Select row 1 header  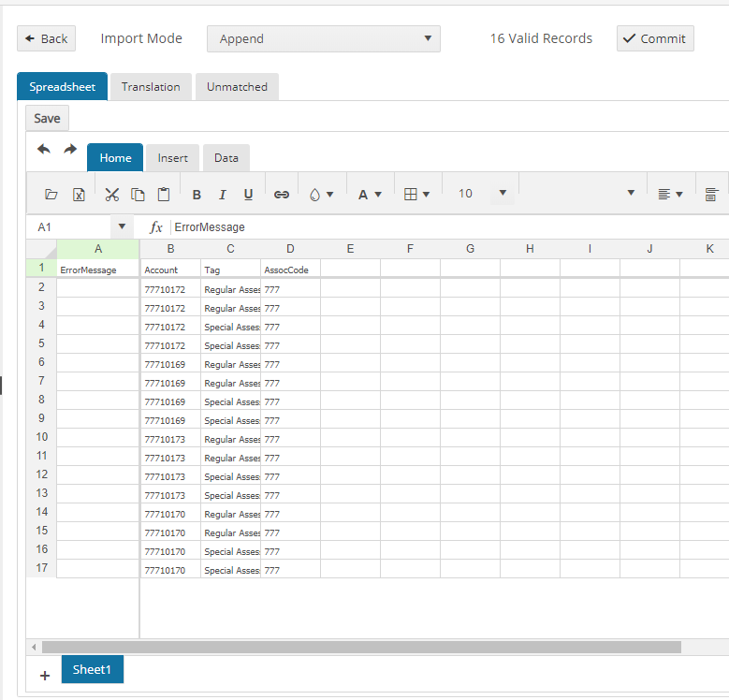[41, 269]
